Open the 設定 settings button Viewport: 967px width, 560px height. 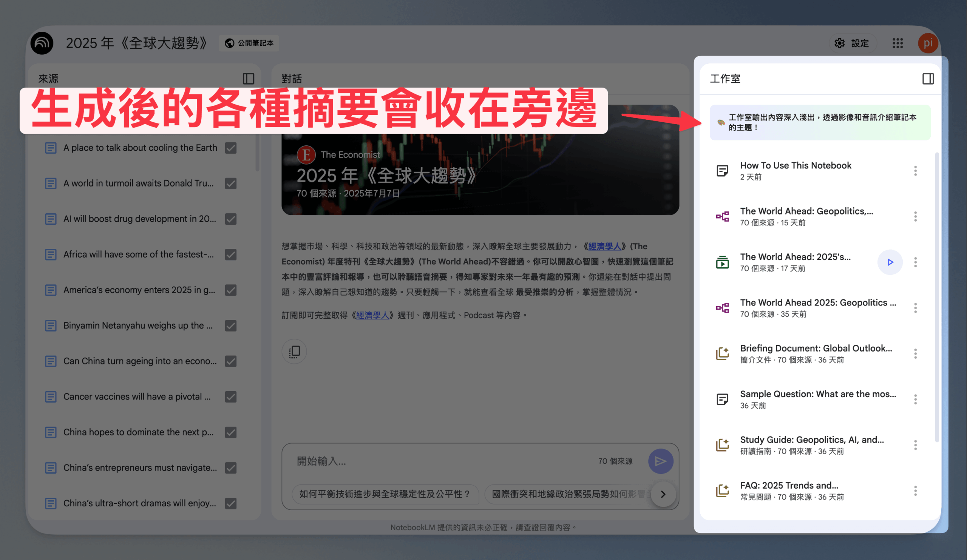852,43
